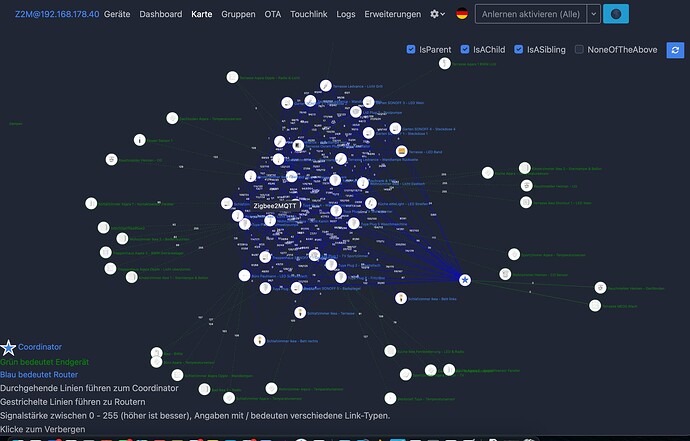Viewport: 690px width, 441px height.
Task: Select Terrasse Aqara Opple - Radio & Licht node
Action: (x=232, y=77)
